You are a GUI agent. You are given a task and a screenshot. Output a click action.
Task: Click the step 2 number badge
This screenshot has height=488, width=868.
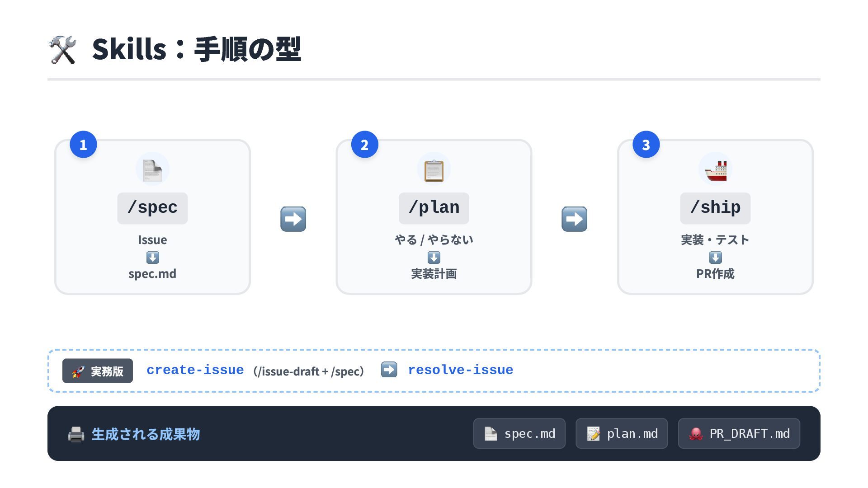click(364, 145)
